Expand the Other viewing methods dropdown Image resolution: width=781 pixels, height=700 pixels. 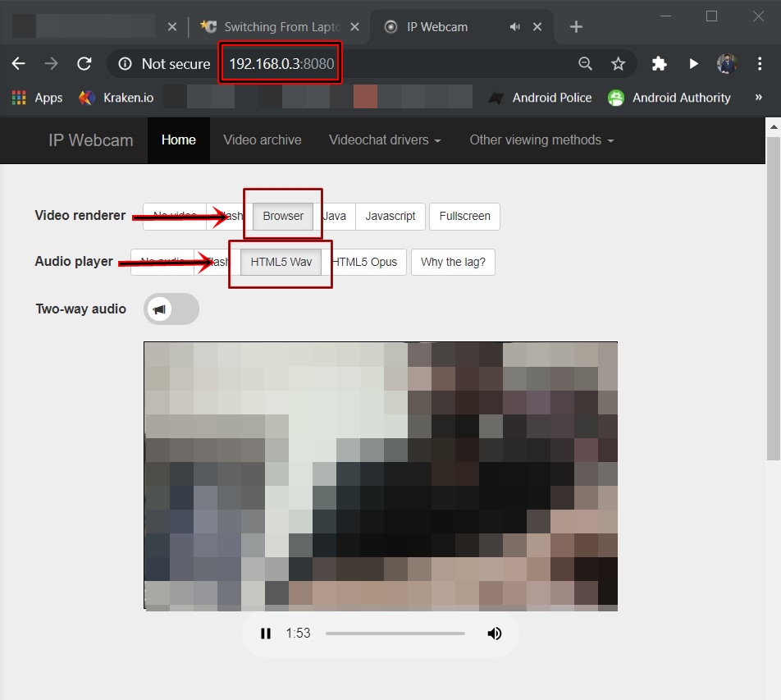pyautogui.click(x=541, y=140)
